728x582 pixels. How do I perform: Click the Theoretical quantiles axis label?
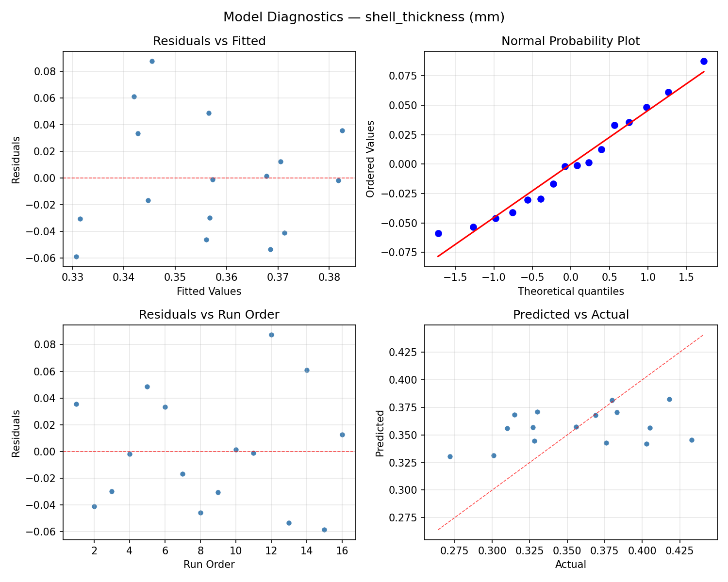(x=571, y=291)
